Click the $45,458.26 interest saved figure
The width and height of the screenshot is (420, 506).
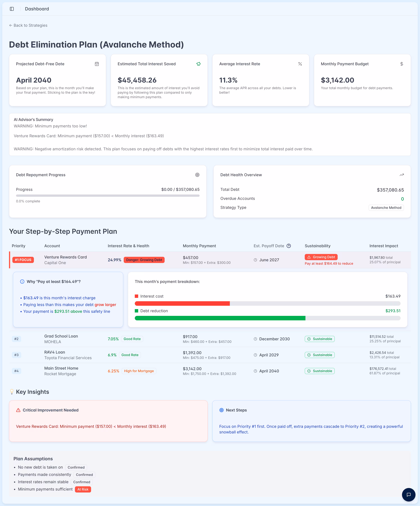tap(137, 80)
